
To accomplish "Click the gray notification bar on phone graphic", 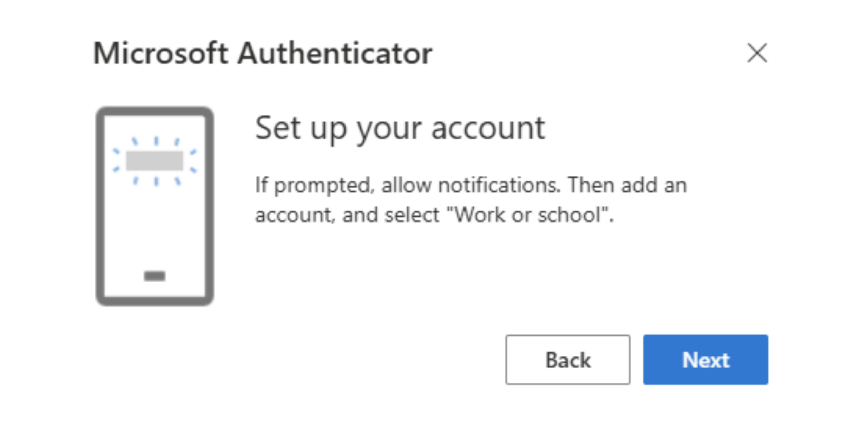I will (x=155, y=160).
